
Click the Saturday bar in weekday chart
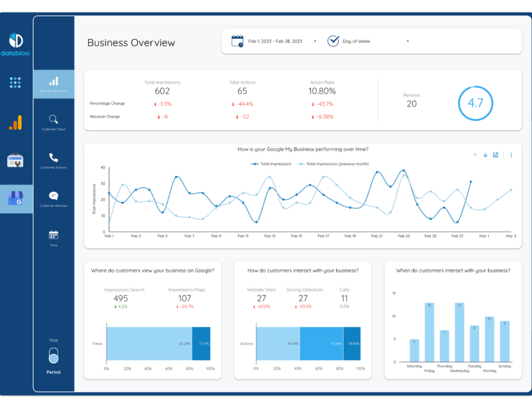pyautogui.click(x=414, y=350)
